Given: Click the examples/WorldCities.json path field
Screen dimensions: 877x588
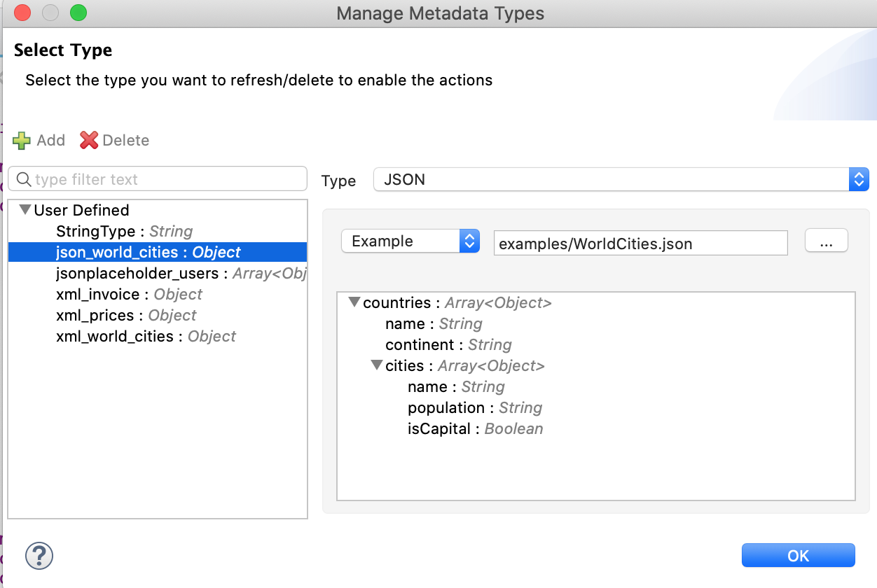Looking at the screenshot, I should click(x=640, y=244).
